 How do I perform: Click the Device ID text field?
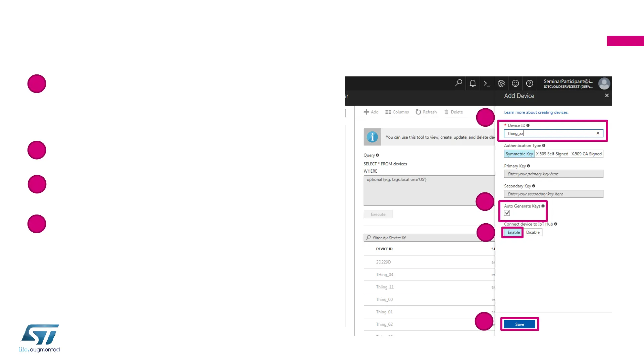[553, 133]
